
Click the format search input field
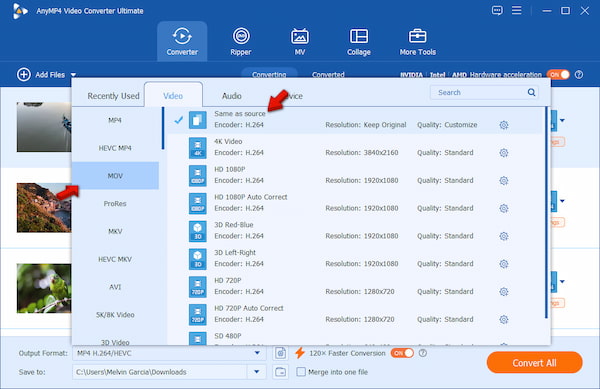pos(484,92)
